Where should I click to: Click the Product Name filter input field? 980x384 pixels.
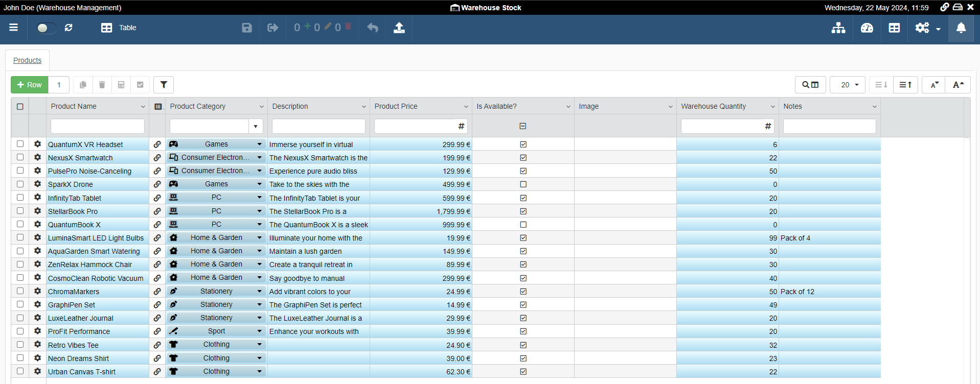click(98, 126)
